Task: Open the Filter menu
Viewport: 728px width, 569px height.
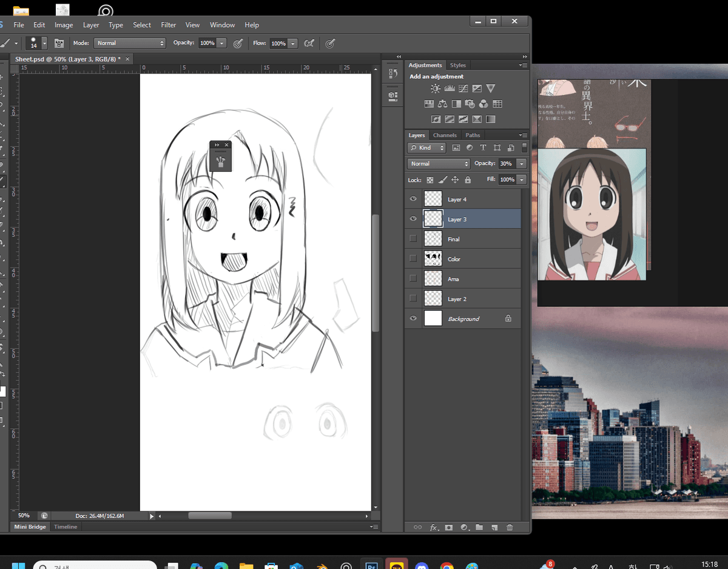Action: (x=168, y=25)
